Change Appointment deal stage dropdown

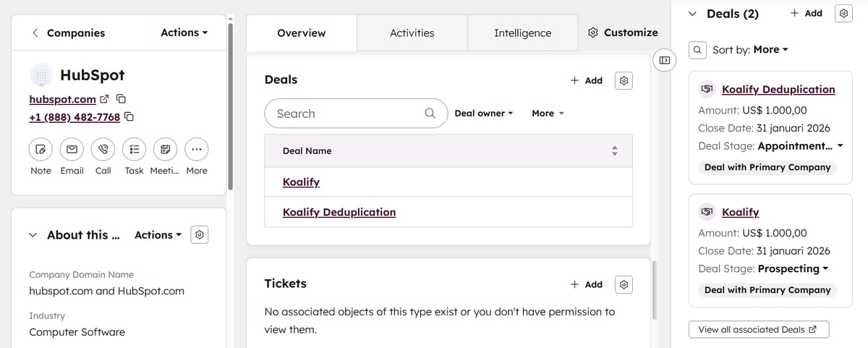tap(801, 146)
